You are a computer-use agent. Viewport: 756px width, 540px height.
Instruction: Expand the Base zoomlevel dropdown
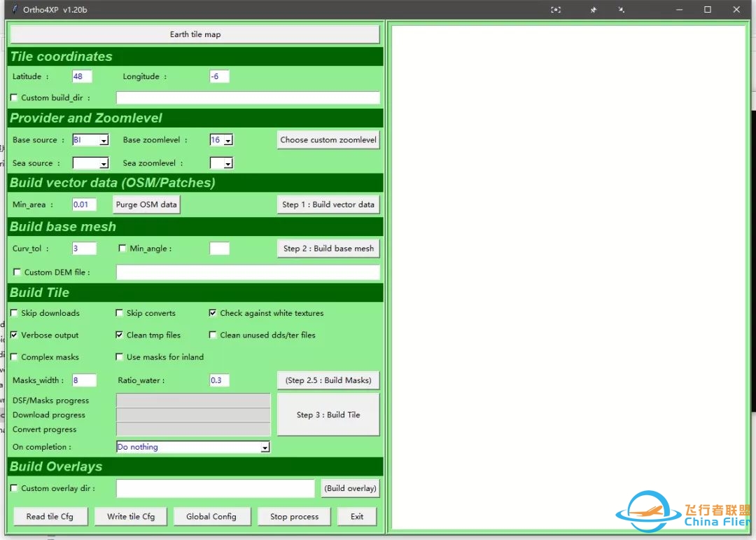[228, 141]
